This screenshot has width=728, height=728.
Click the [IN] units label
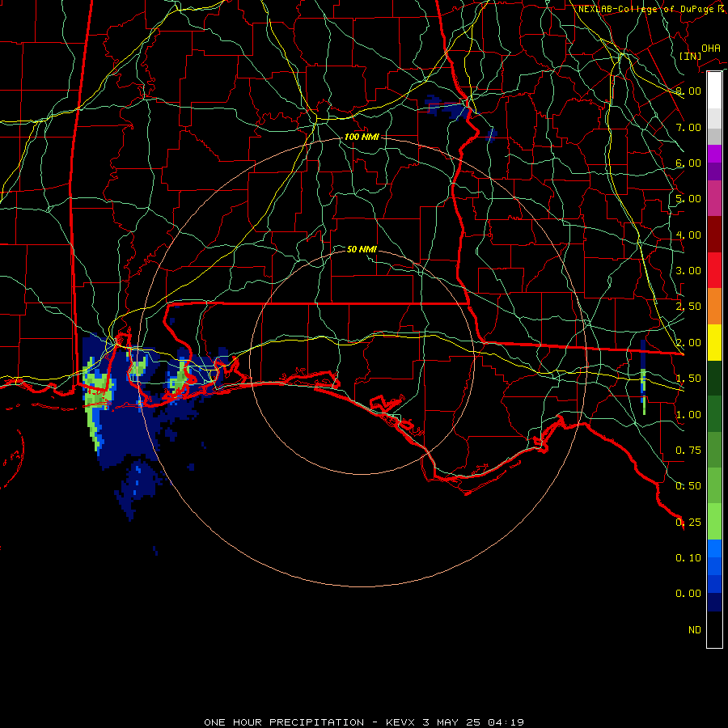tap(690, 56)
